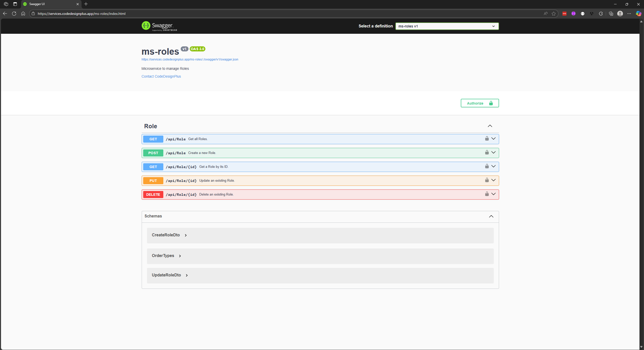The image size is (644, 350).
Task: Open browser Collections icon
Action: click(611, 14)
